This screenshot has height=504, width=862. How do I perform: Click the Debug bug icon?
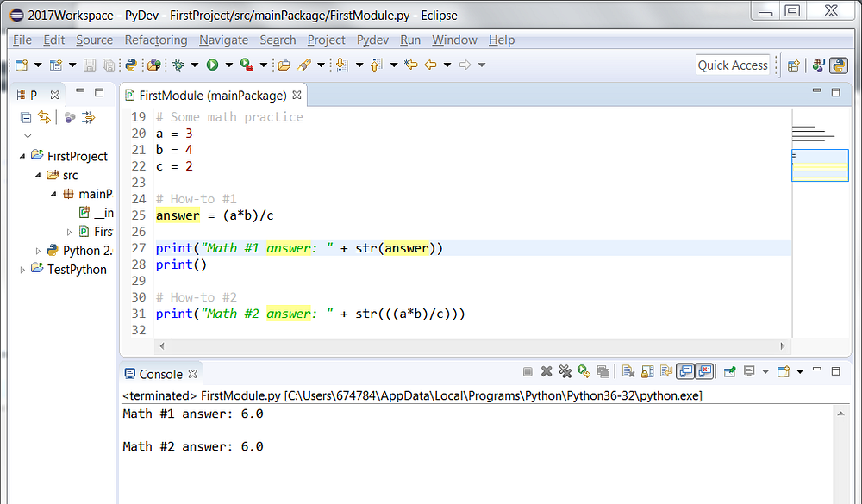click(x=178, y=65)
